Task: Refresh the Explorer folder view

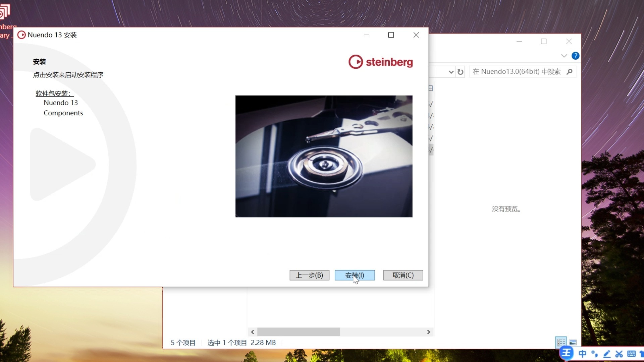Action: (x=461, y=72)
